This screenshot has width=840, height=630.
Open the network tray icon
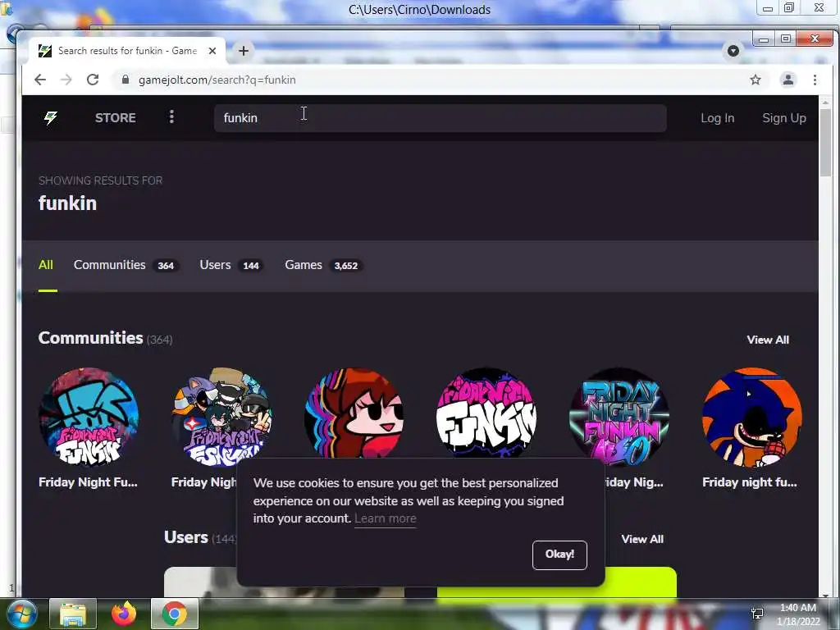coord(757,614)
